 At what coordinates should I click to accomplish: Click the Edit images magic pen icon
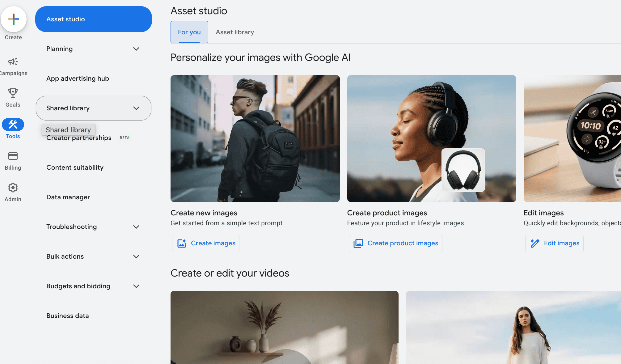point(535,243)
